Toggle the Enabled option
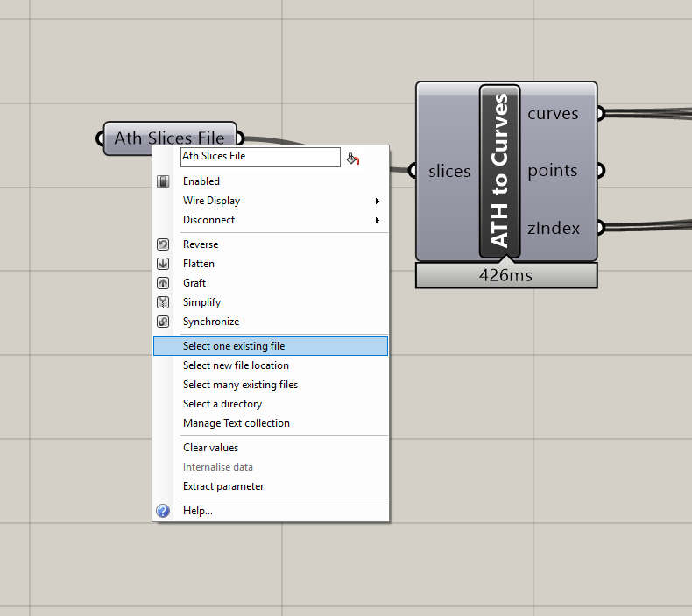This screenshot has width=692, height=616. coord(271,181)
